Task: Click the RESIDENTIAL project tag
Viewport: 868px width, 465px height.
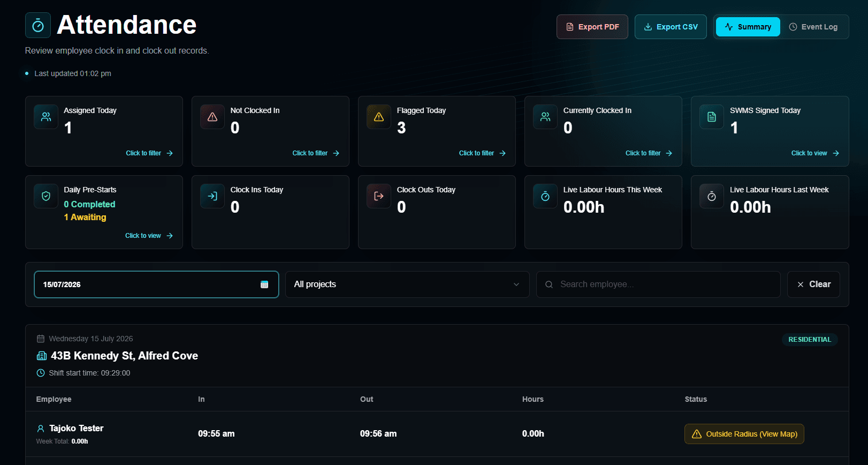Action: [x=810, y=340]
